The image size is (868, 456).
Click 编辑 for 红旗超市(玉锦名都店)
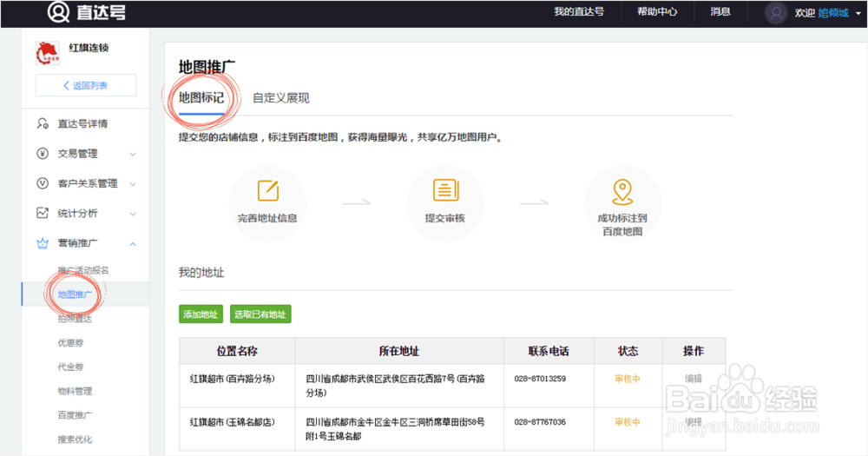pyautogui.click(x=693, y=421)
